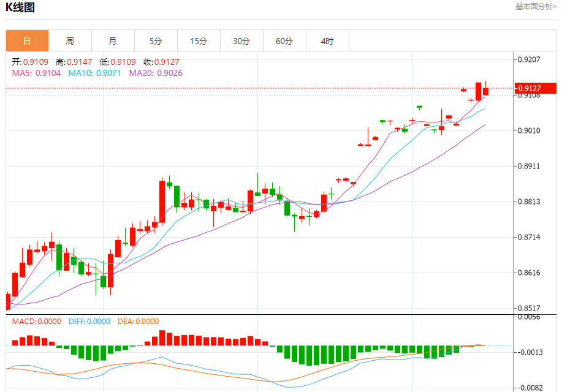Viewport: 562px width, 392px height.
Task: Click the 0.9010 price axis label
Action: click(x=529, y=130)
